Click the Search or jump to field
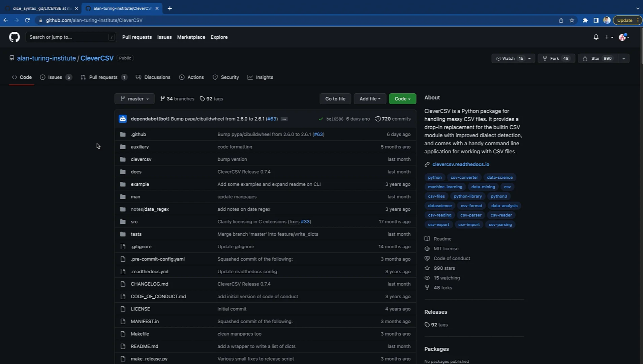Screen dimensions: 643x364 point(67,37)
